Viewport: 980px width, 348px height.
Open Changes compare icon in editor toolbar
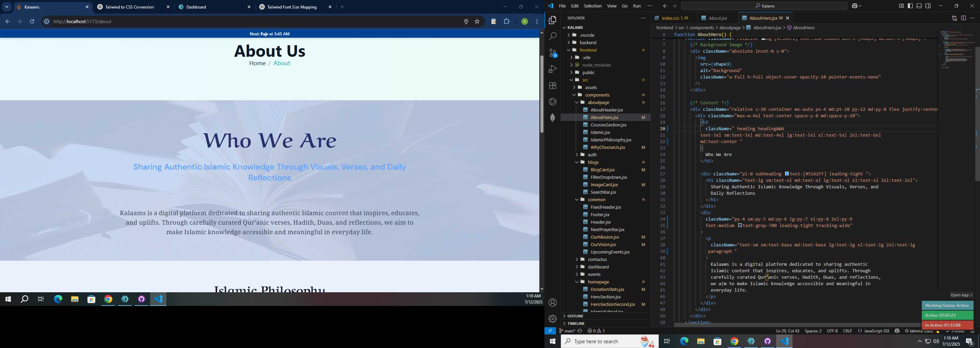[x=954, y=18]
